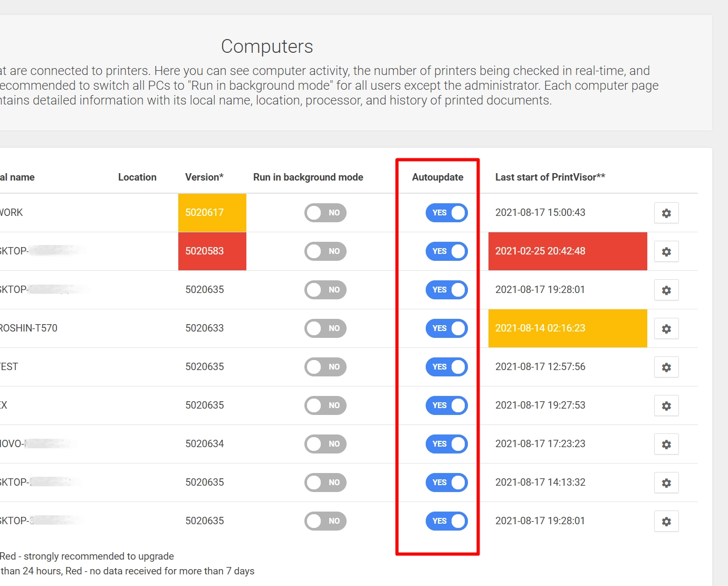
Task: Open the ROSHIN-T570 computer page
Action: pyautogui.click(x=29, y=328)
